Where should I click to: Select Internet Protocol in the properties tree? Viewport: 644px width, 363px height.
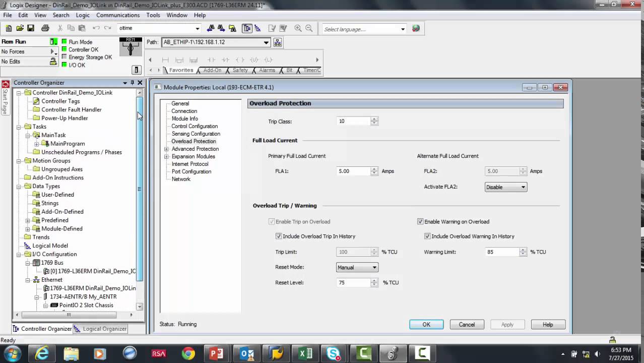(x=190, y=164)
